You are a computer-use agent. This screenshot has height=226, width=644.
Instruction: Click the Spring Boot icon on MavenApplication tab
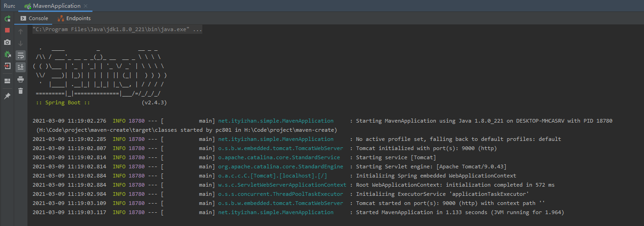tap(27, 6)
